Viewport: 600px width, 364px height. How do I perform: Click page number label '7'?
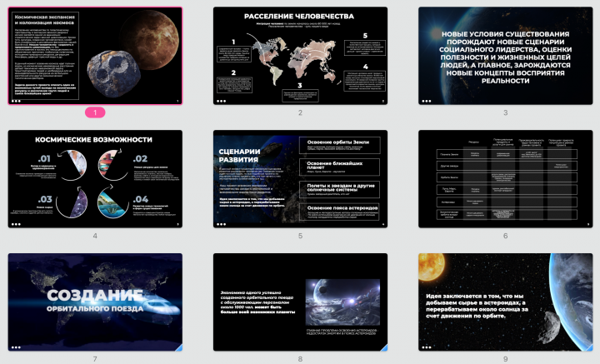(95, 359)
